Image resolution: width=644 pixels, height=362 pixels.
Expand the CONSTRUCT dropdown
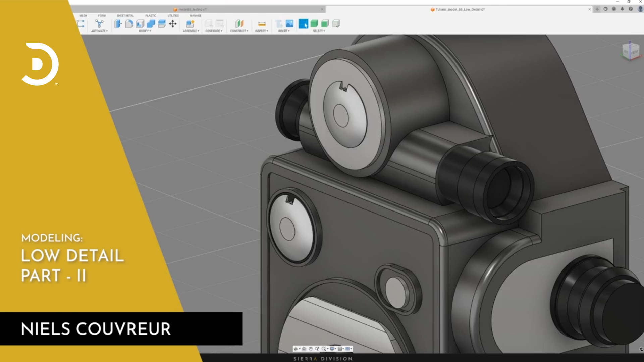239,31
